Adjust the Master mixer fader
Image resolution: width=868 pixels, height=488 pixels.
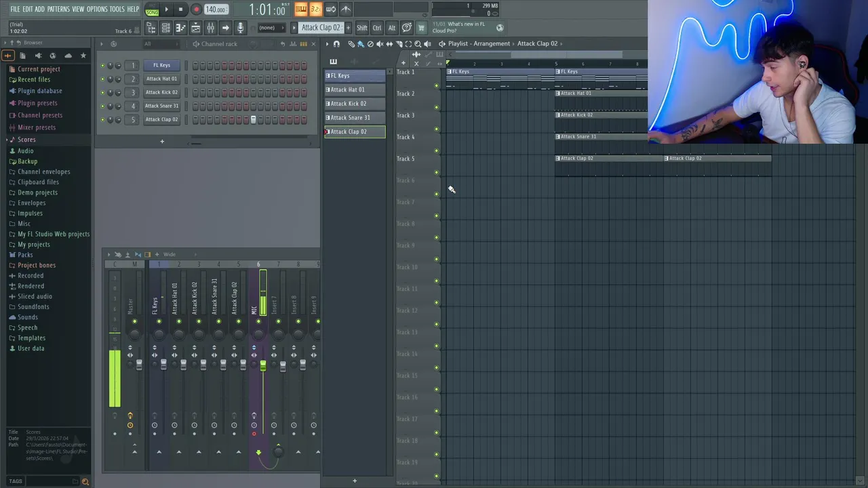coord(139,365)
